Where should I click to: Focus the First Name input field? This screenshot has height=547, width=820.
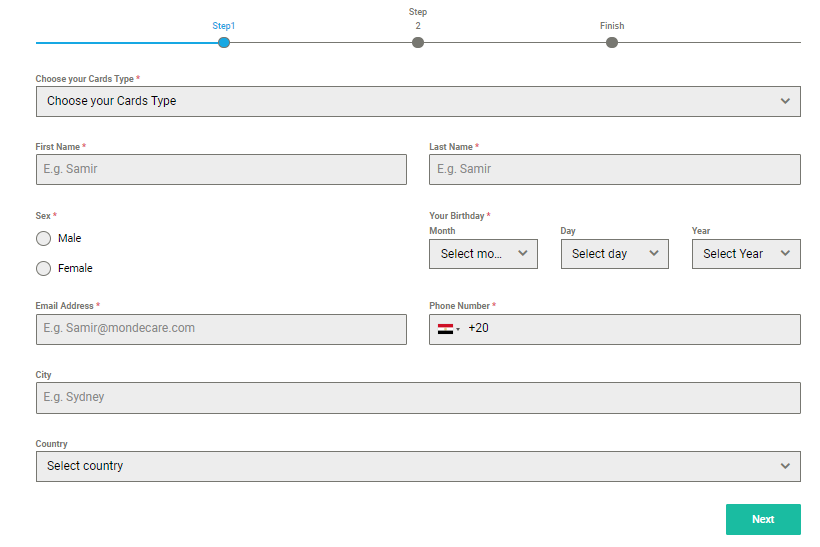coord(221,169)
